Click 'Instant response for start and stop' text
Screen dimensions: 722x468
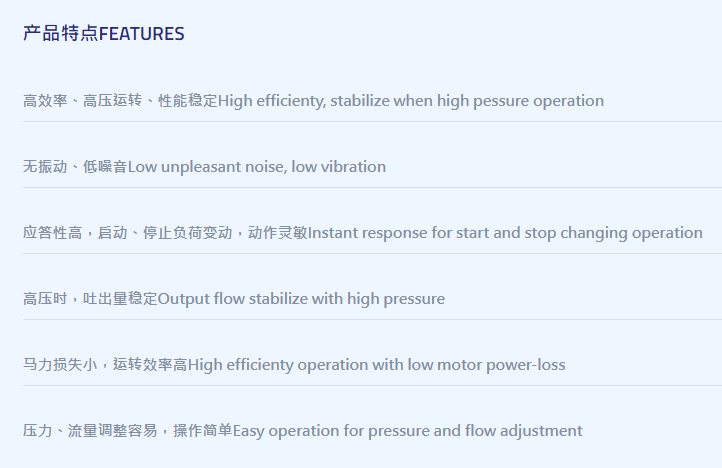(x=432, y=233)
